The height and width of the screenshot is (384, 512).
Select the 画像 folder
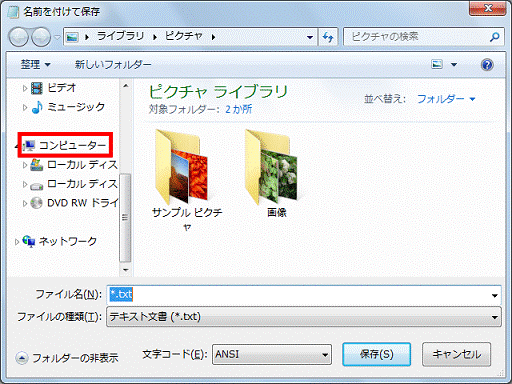[277, 173]
